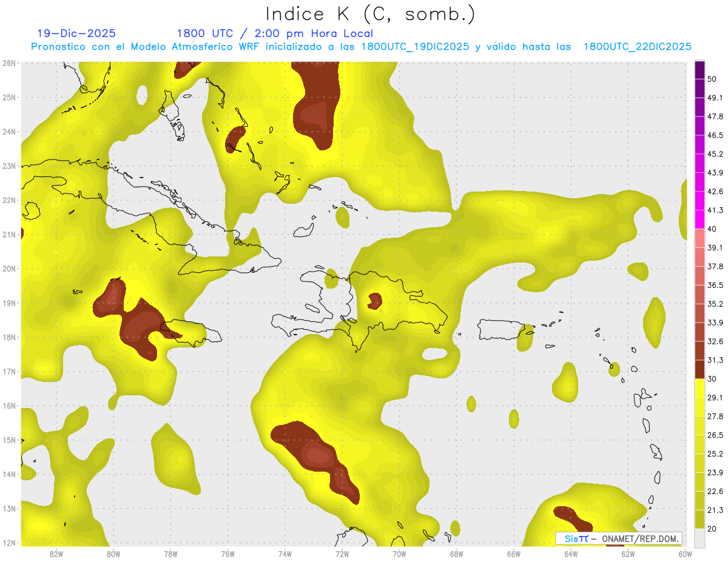Click the 12N latitude axis label

(x=8, y=543)
